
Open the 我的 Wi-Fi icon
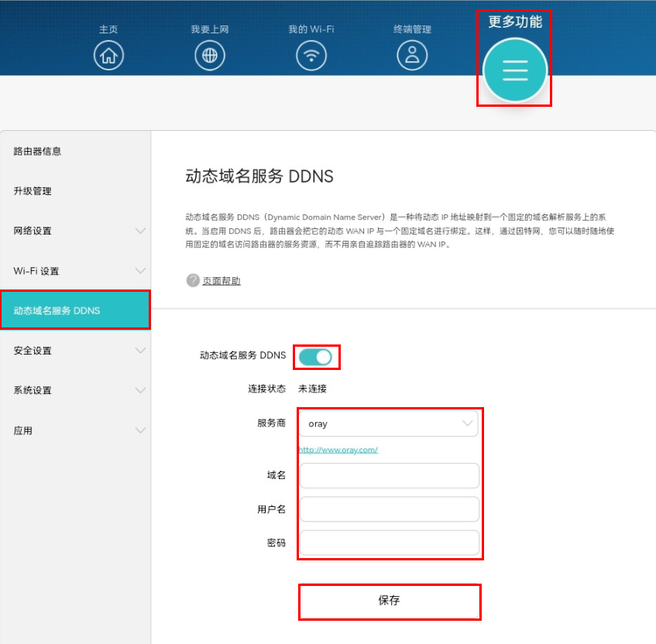coord(311,55)
